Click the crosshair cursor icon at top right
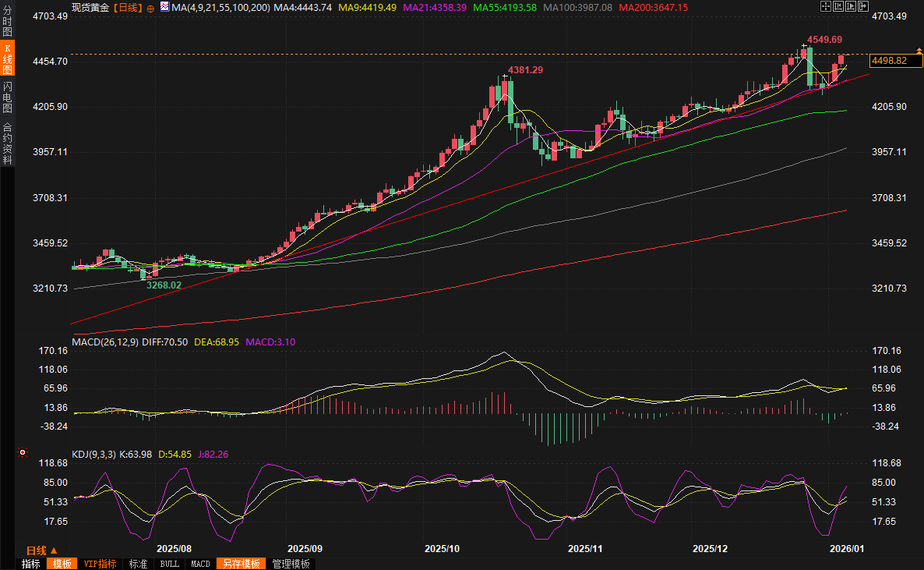This screenshot has height=570, width=924. pyautogui.click(x=826, y=6)
